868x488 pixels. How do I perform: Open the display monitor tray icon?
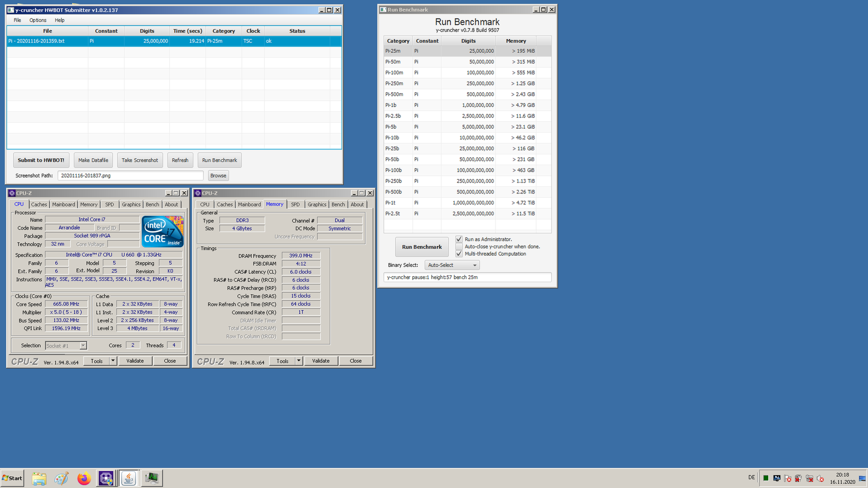777,478
